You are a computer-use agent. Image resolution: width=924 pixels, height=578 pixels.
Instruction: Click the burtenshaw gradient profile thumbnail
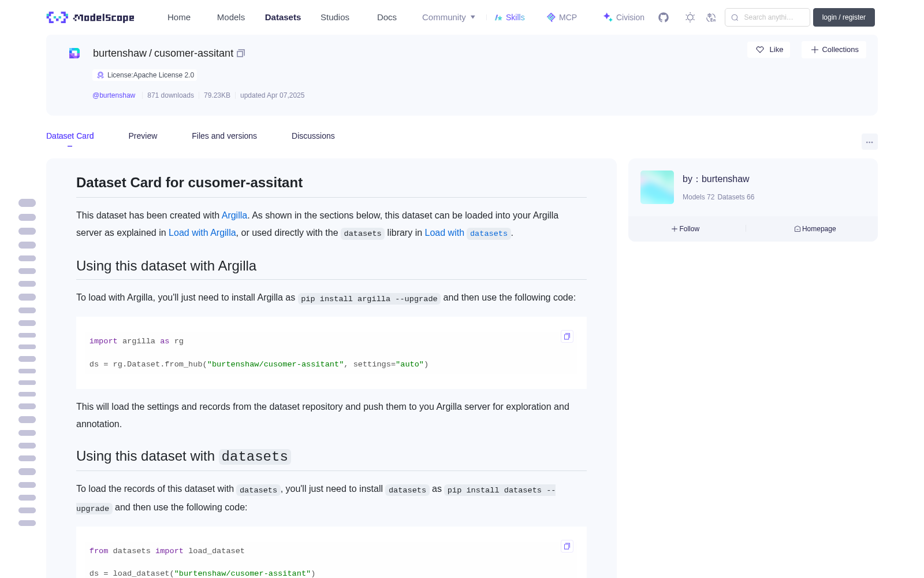[x=657, y=187]
